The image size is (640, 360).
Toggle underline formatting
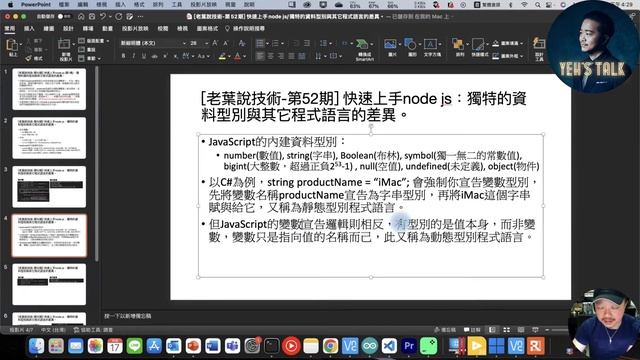144,56
